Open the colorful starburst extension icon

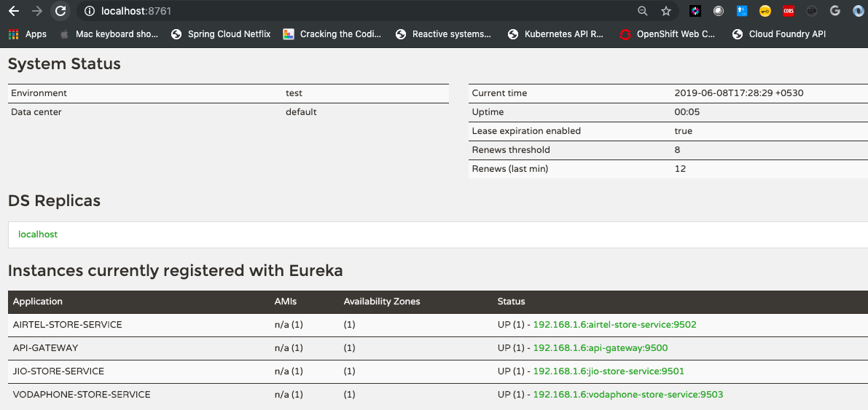click(695, 10)
